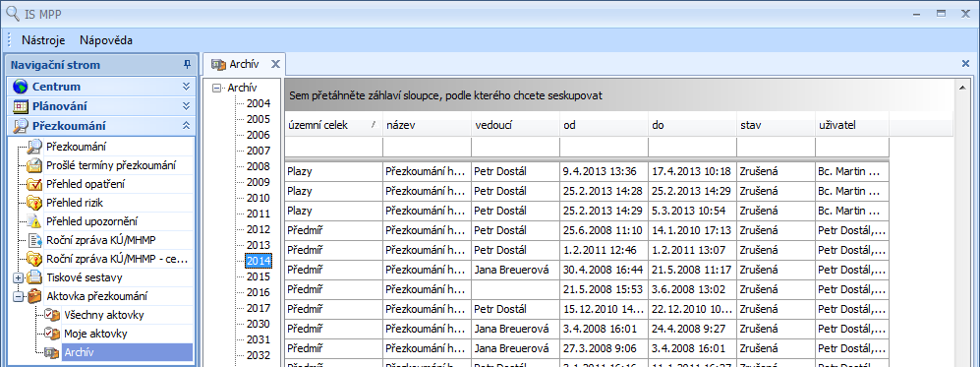Click the Roční zpráva KÚ/MHMP document icon
The width and height of the screenshot is (980, 367).
(34, 240)
